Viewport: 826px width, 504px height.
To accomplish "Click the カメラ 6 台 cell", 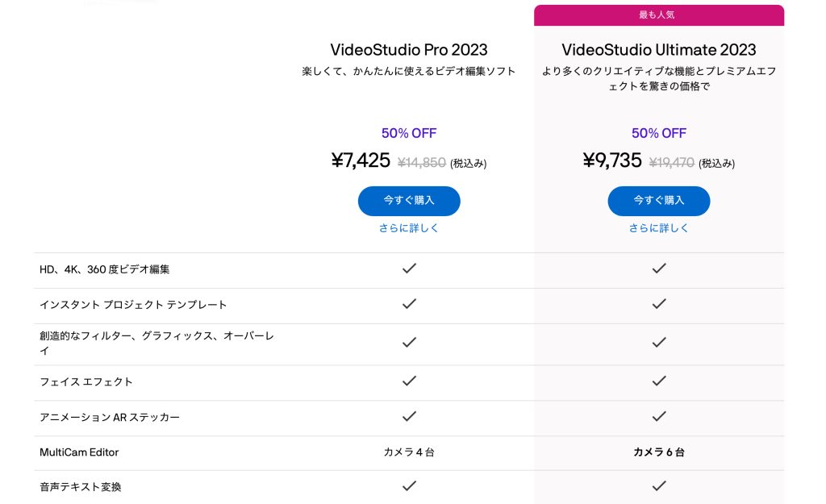I will point(658,452).
